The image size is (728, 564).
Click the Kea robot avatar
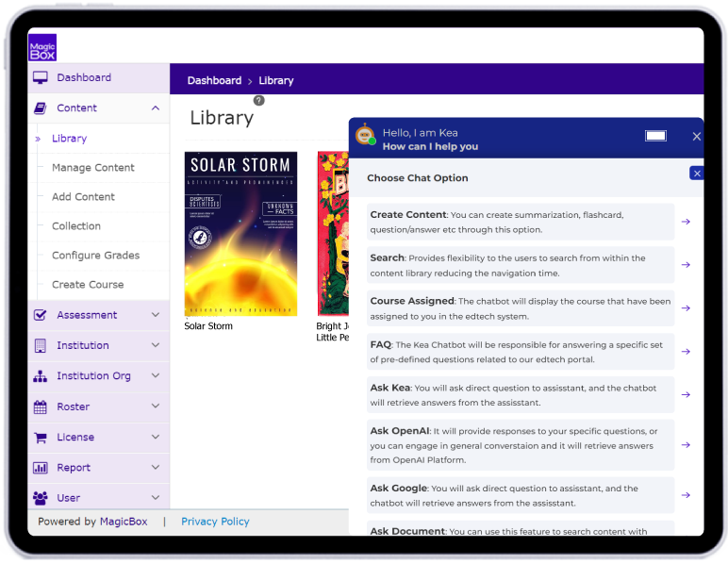point(365,135)
